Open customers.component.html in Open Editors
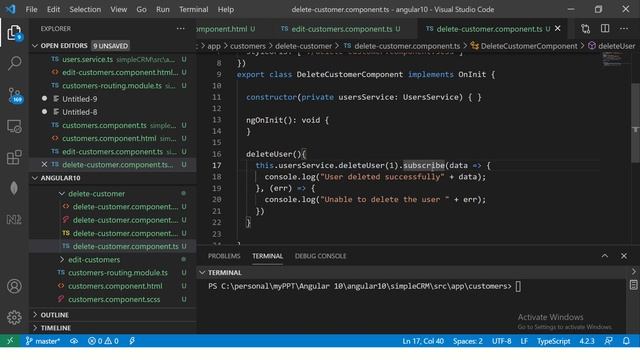640x360 pixels. (x=112, y=138)
